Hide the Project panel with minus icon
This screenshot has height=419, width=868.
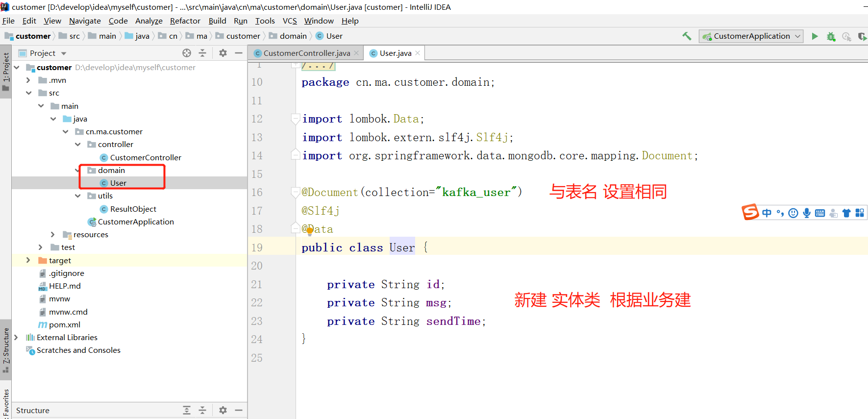click(239, 53)
